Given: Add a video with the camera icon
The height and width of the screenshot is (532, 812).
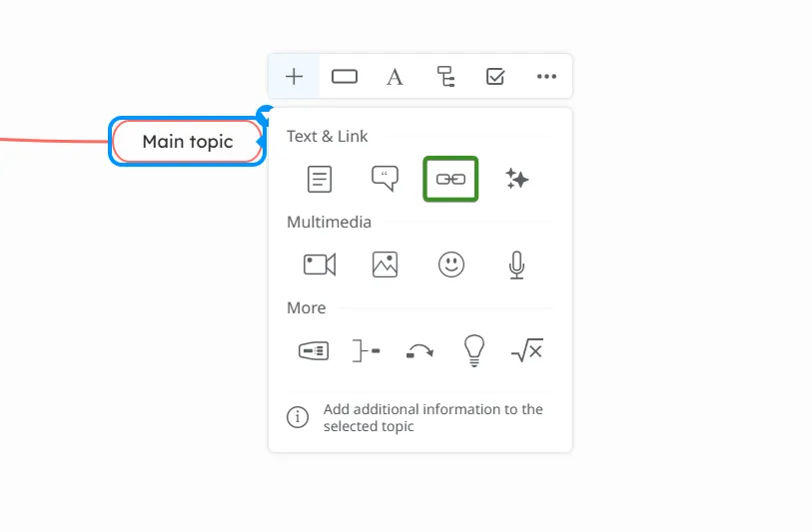Looking at the screenshot, I should (320, 265).
